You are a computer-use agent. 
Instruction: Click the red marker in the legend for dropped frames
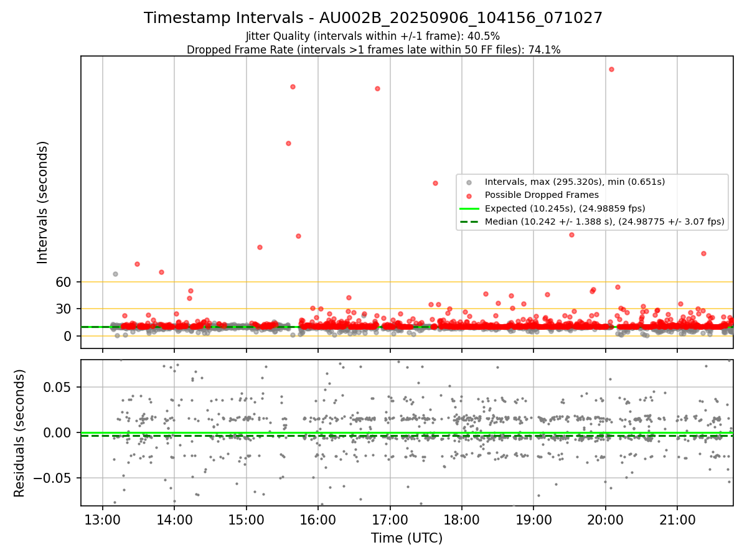click(469, 195)
